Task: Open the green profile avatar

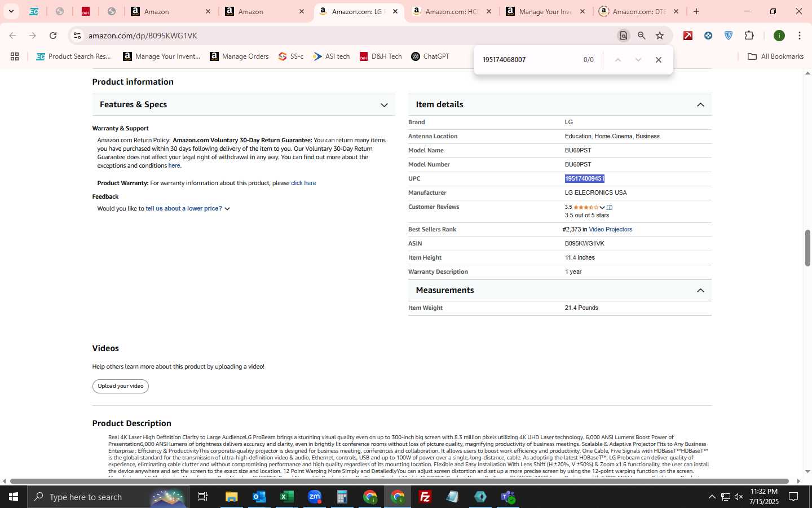Action: click(779, 36)
